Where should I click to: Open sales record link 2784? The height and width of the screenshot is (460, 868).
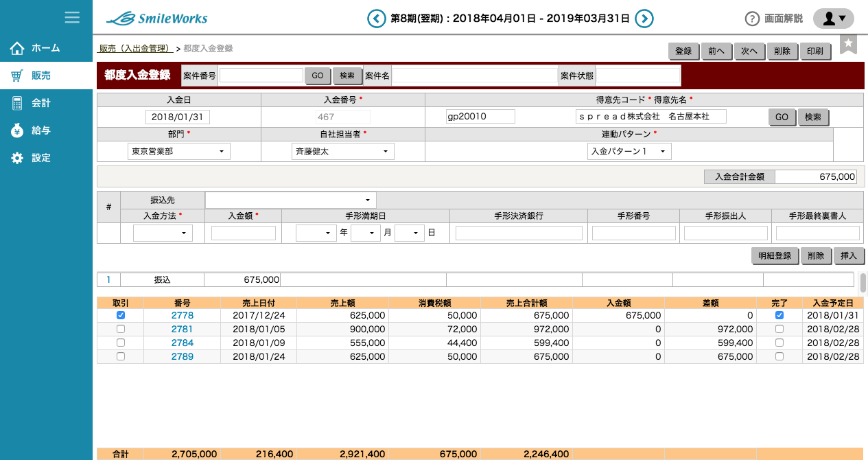(x=183, y=343)
